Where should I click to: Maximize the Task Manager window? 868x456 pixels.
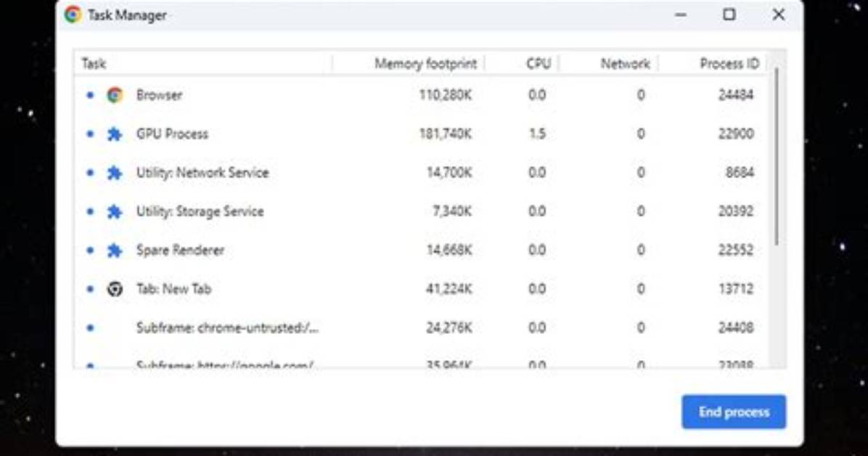pyautogui.click(x=729, y=15)
